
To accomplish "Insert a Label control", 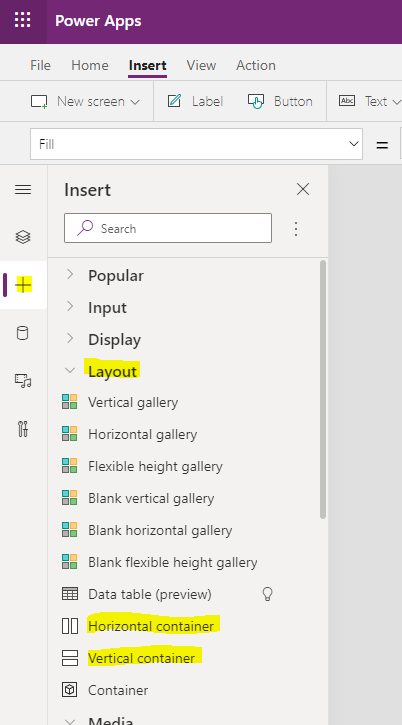I will 195,101.
